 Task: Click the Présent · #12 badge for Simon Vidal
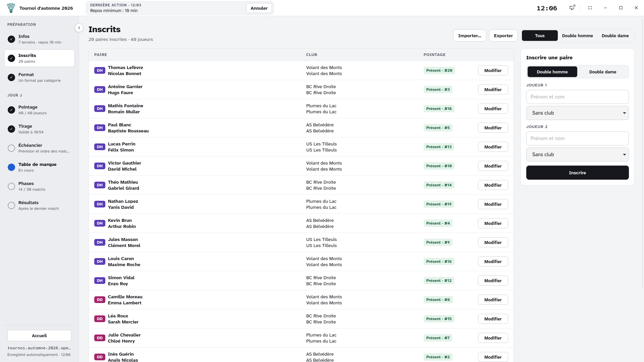tap(439, 281)
